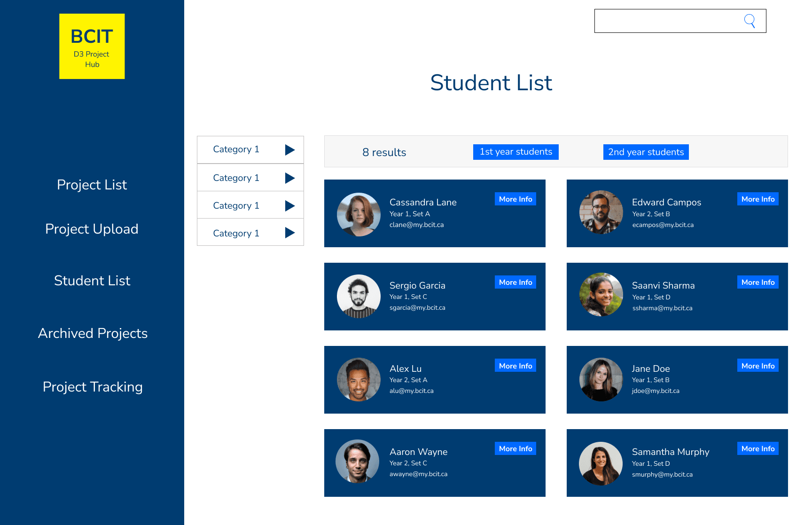The width and height of the screenshot is (812, 525).
Task: Open Project List from the sidebar
Action: click(x=92, y=185)
